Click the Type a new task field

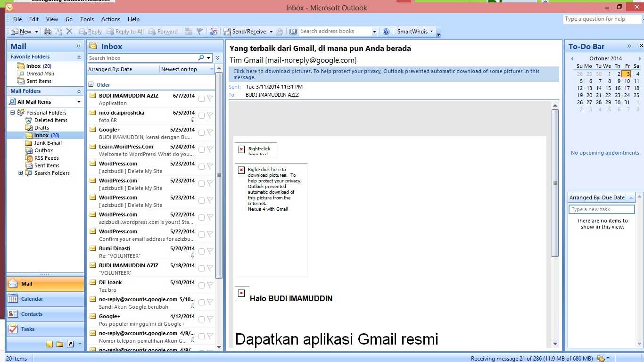[602, 209]
